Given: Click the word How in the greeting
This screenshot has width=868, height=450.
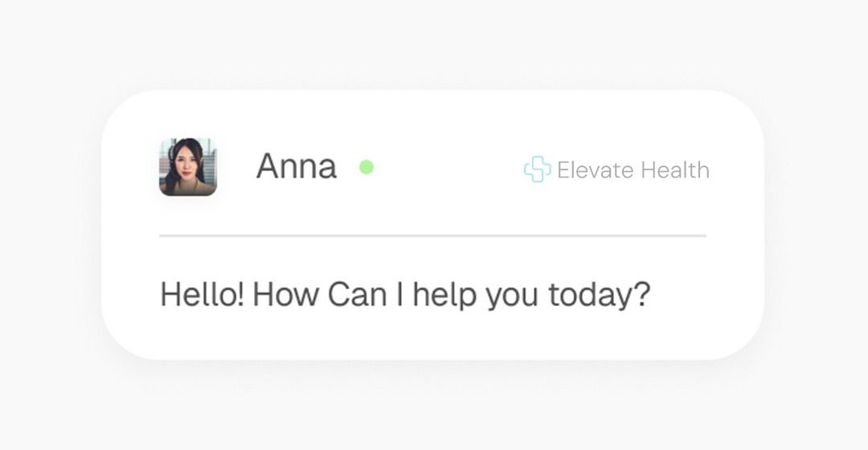Looking at the screenshot, I should [x=285, y=294].
